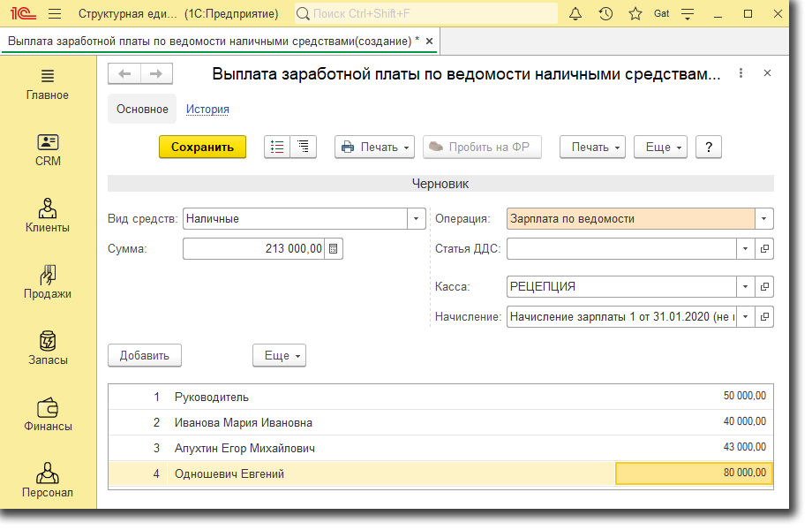Click the search box magnifier field

425,14
